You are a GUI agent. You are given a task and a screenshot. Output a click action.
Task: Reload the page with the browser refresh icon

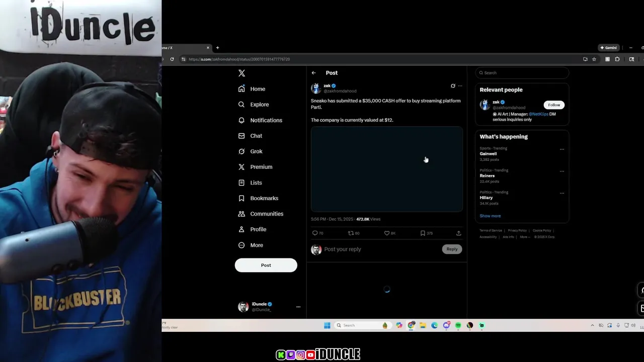pyautogui.click(x=172, y=59)
